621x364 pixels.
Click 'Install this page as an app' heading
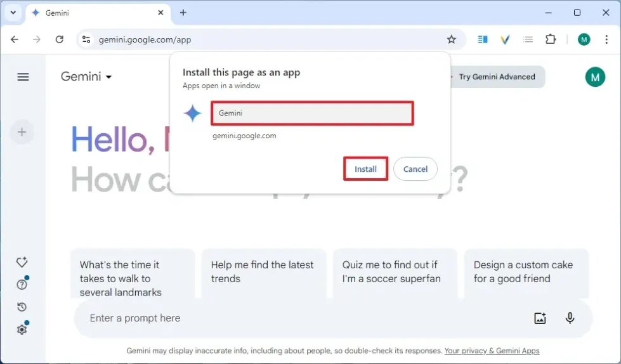tap(241, 72)
